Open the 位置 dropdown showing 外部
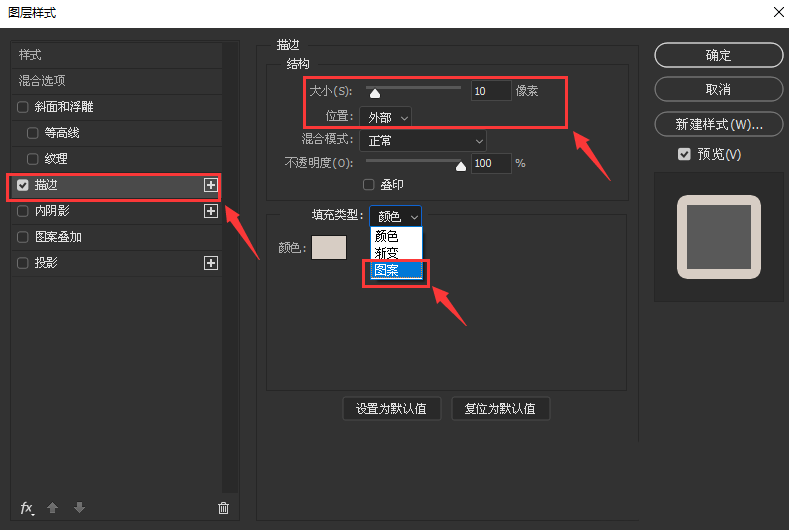The width and height of the screenshot is (789, 530). tap(385, 118)
